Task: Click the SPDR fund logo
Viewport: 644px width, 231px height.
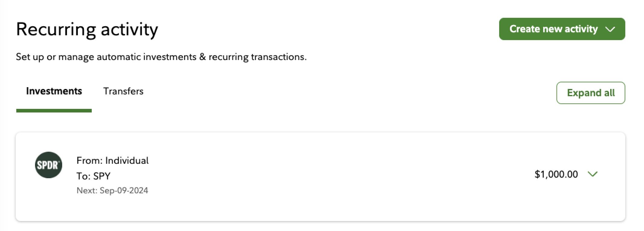Action: [x=49, y=165]
